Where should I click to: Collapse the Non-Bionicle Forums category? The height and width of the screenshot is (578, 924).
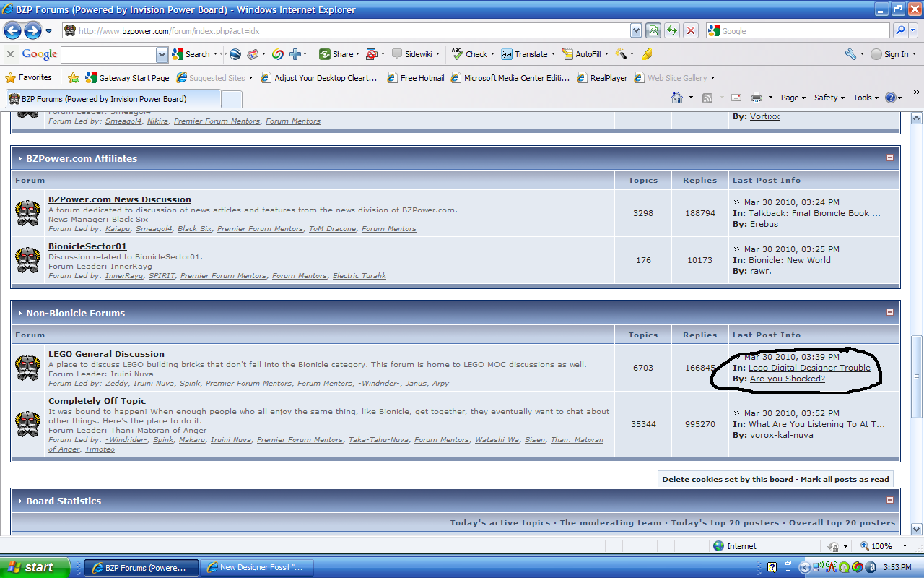click(890, 312)
